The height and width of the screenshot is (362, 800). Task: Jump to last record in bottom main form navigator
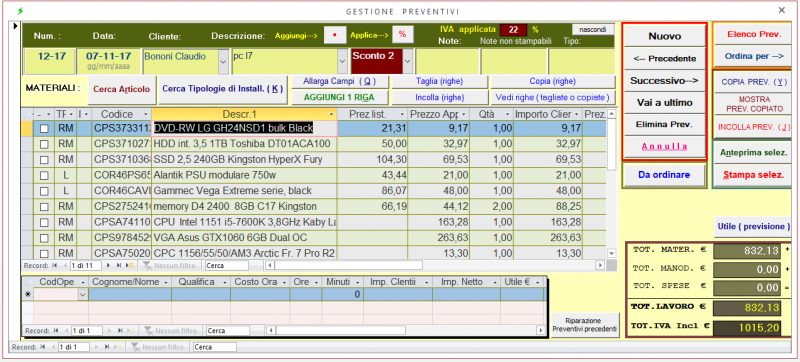pyautogui.click(x=107, y=347)
